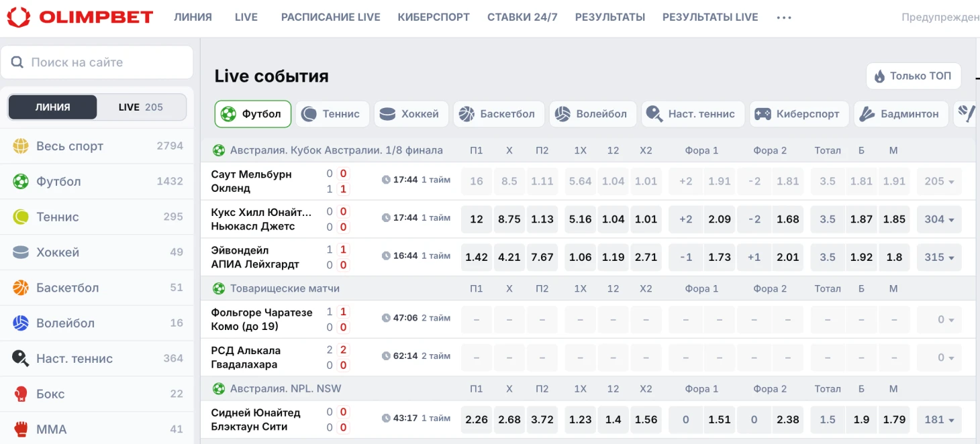Open СТАВКИ 24/7 page
The width and height of the screenshot is (980, 444).
point(522,17)
